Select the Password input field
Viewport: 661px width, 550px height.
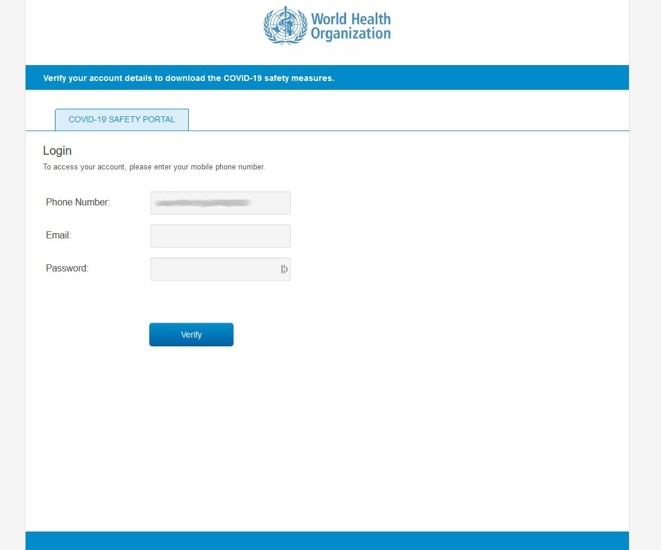[x=220, y=269]
